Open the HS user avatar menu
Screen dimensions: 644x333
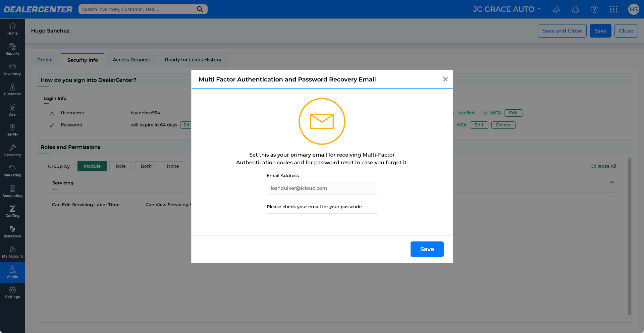coord(634,9)
